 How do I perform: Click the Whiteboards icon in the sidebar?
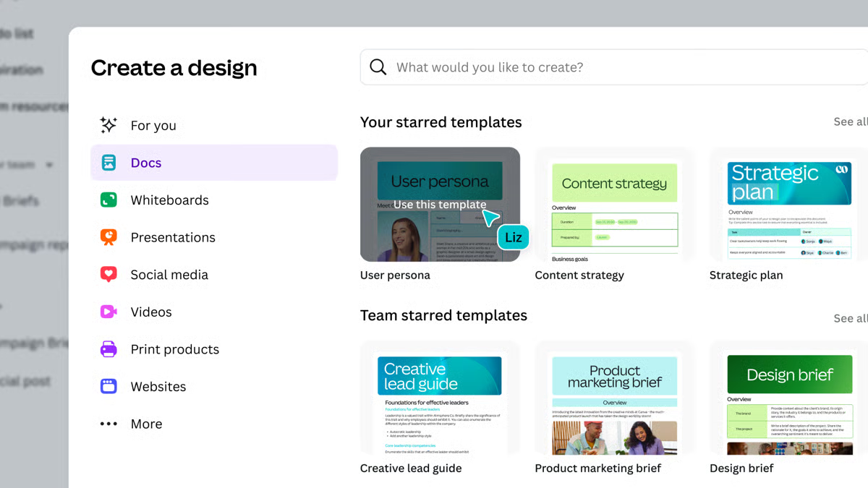coord(110,200)
